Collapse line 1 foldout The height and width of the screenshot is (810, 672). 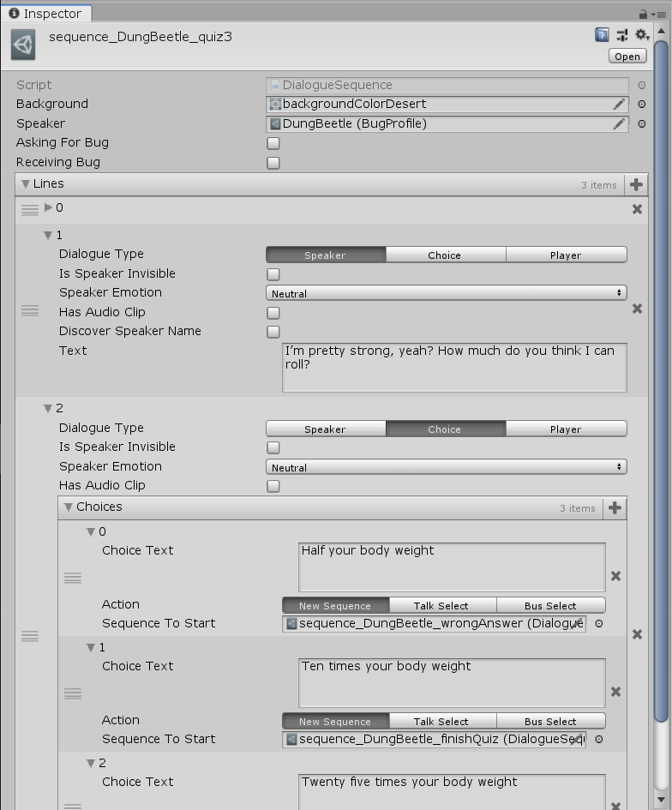tap(47, 236)
